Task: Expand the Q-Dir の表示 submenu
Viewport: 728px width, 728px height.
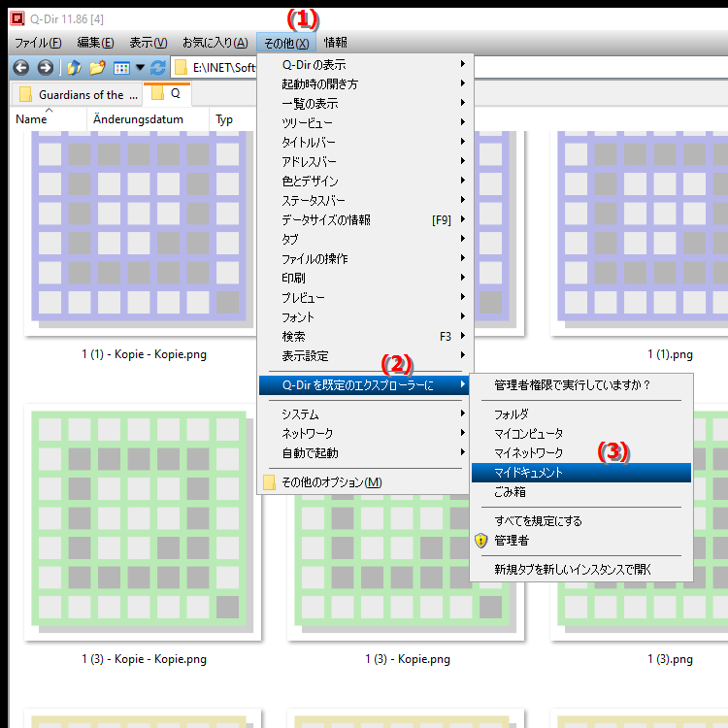Action: click(364, 64)
